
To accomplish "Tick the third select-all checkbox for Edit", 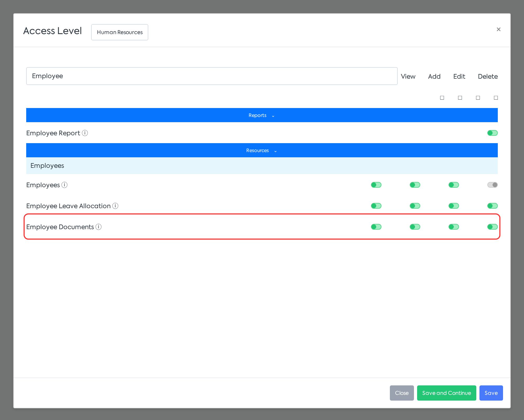I will tap(478, 98).
